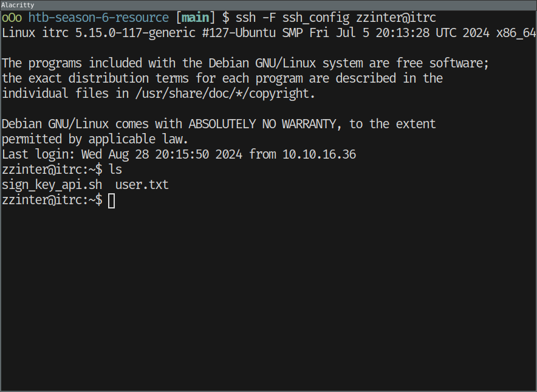Click the typed ls command
This screenshot has width=537, height=392.
tap(115, 170)
